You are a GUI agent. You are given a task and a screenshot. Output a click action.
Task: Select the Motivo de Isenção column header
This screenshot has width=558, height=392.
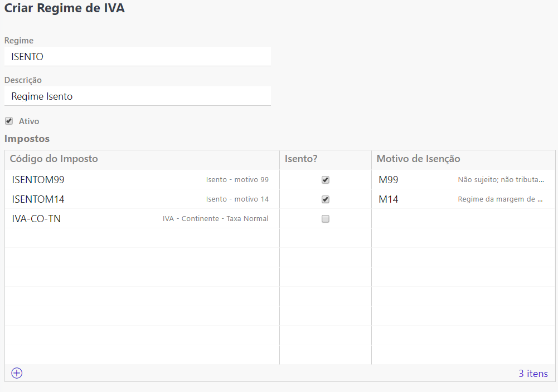(x=418, y=159)
